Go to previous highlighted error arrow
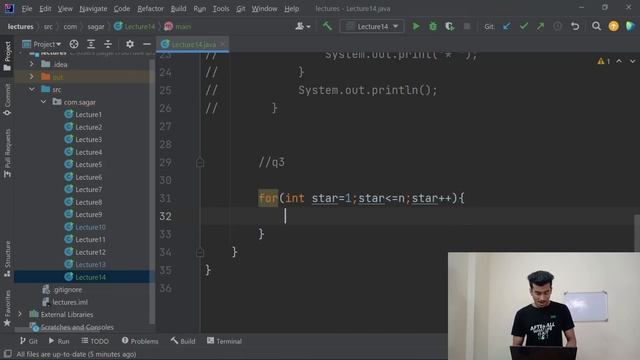This screenshot has height=360, width=640. pos(619,61)
